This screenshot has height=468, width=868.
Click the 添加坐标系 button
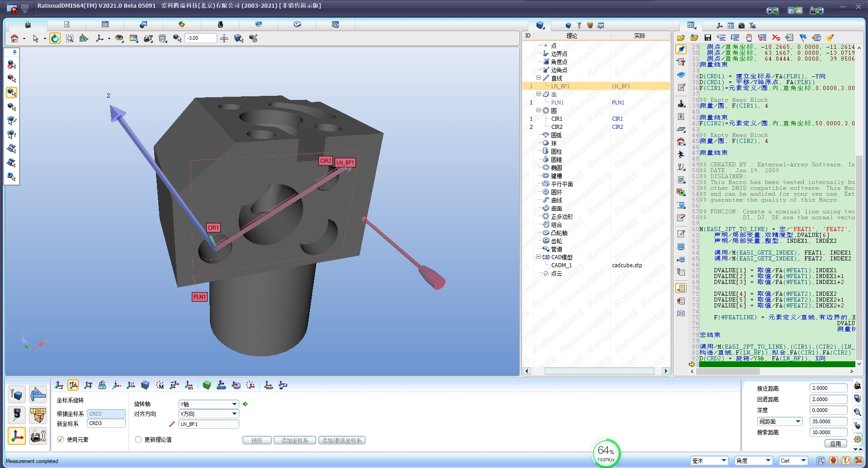pos(295,440)
